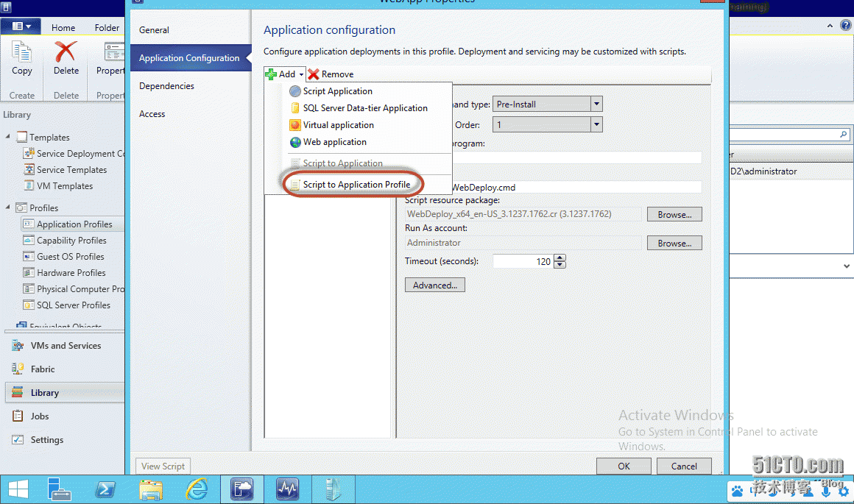Click the Properties icon in the ribbon
This screenshot has height=504, width=854.
[114, 52]
